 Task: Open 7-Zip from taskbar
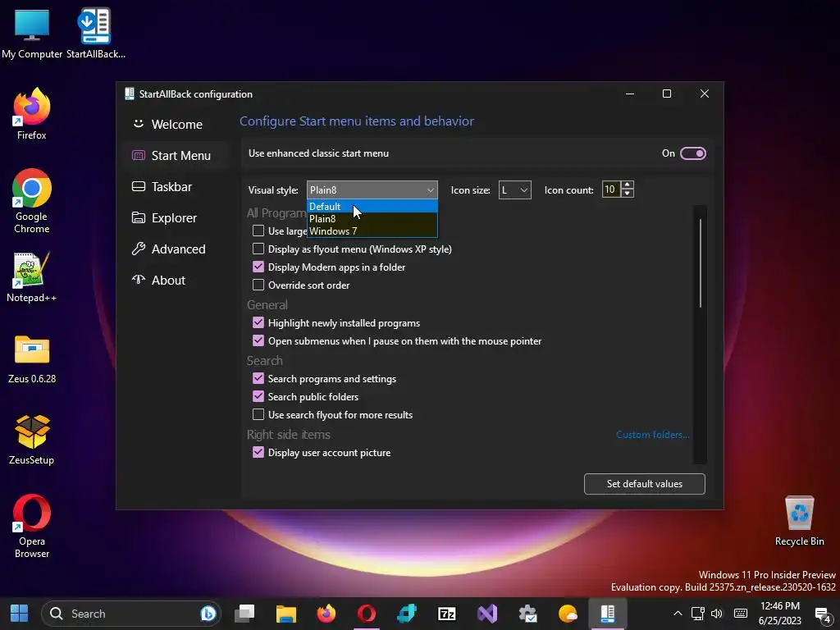tap(447, 614)
